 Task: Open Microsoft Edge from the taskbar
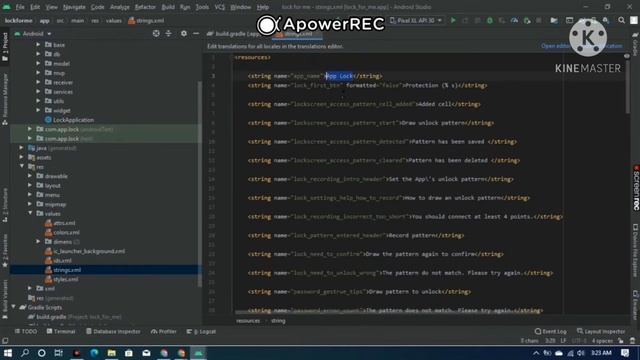(x=94, y=353)
